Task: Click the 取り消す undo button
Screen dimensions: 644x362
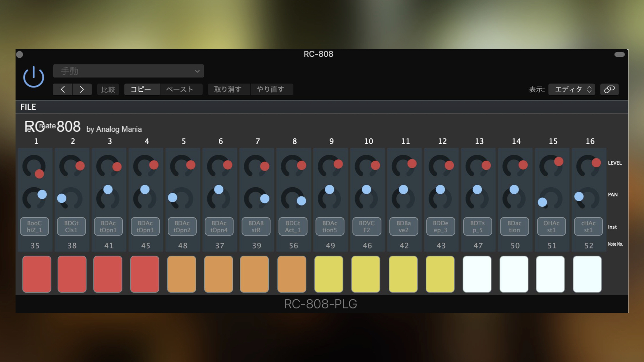Action: pyautogui.click(x=228, y=89)
